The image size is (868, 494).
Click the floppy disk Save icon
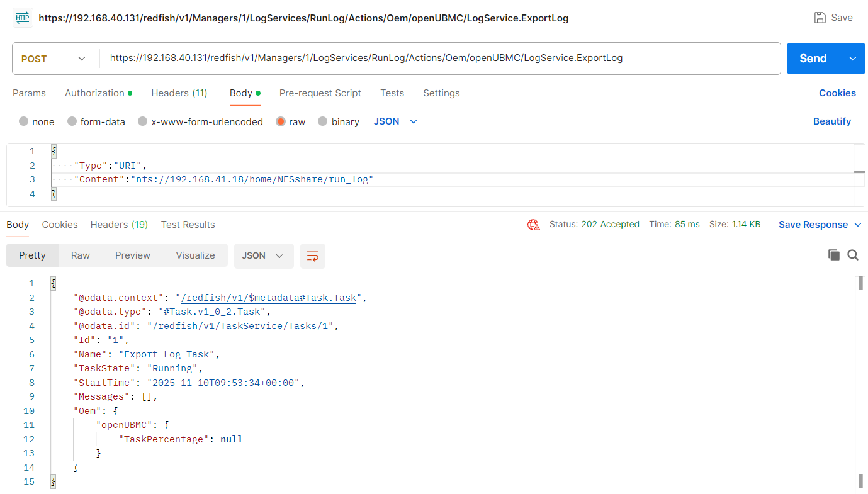pos(820,18)
